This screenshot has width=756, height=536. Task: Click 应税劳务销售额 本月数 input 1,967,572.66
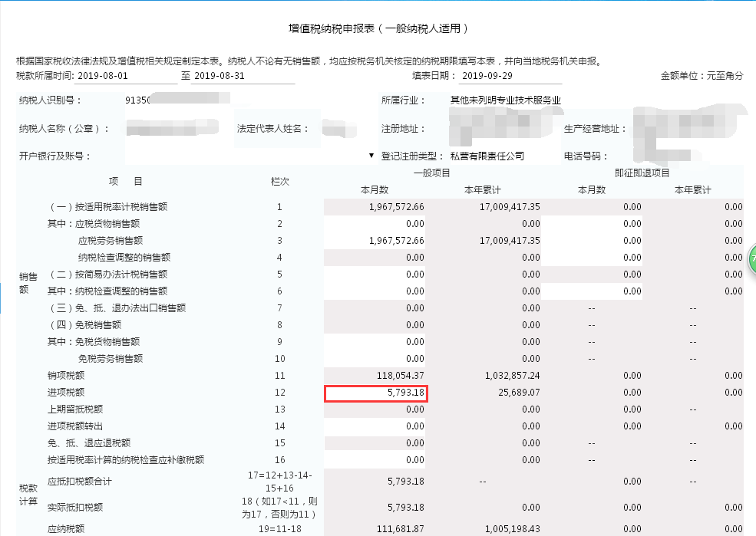(x=375, y=240)
